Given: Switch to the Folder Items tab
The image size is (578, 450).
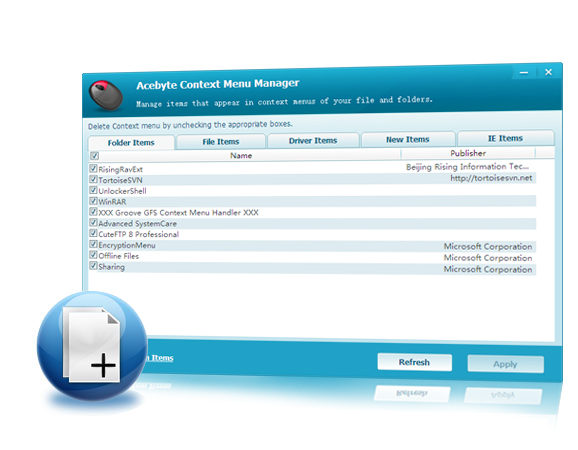Looking at the screenshot, I should [x=131, y=143].
